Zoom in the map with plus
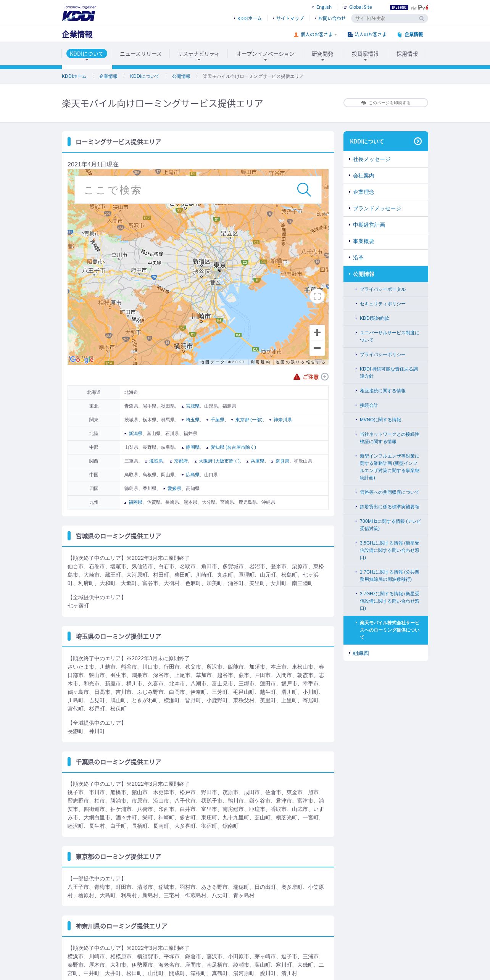 pos(317,332)
